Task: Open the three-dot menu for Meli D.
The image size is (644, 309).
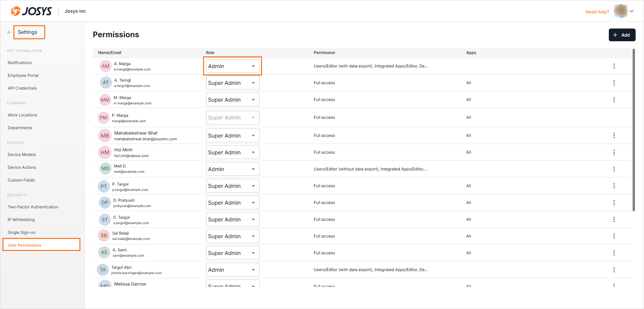Action: [614, 169]
